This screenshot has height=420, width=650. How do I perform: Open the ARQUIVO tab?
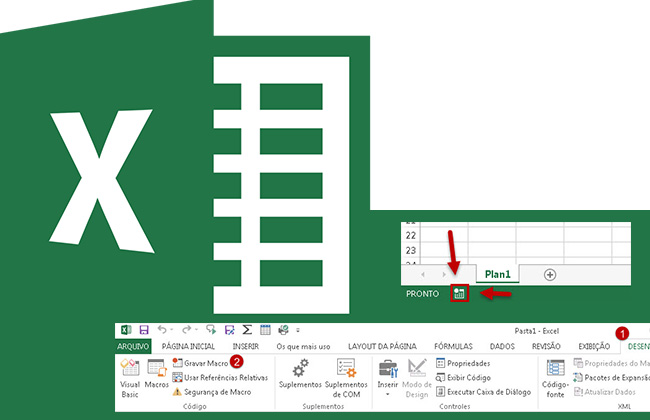pyautogui.click(x=133, y=346)
